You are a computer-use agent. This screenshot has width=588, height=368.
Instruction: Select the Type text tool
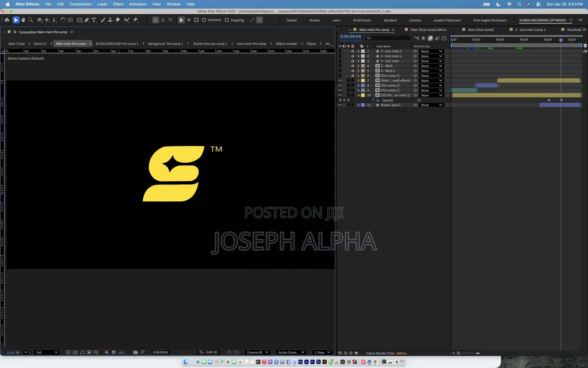click(94, 20)
